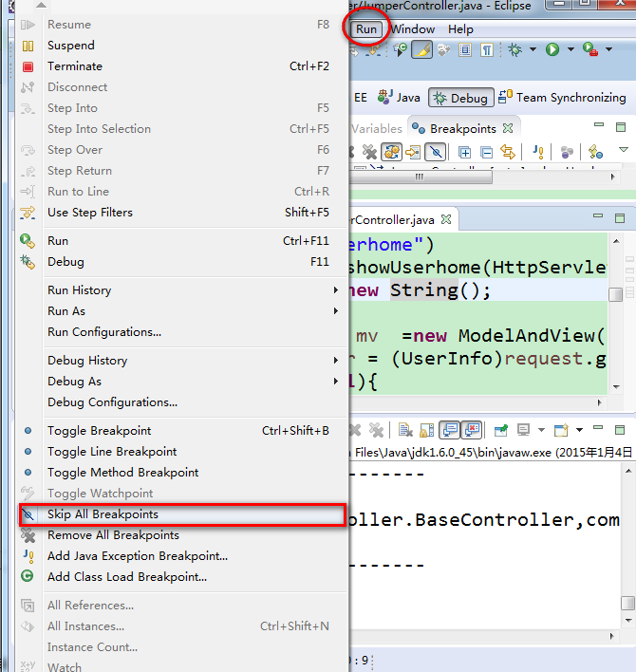Open the Run menu in menu bar

[x=366, y=29]
